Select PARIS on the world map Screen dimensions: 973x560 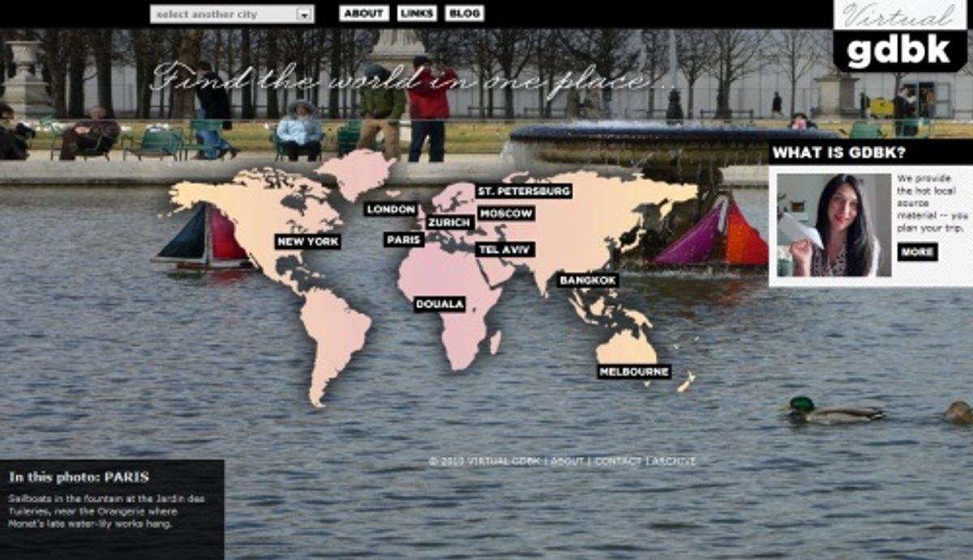point(403,239)
